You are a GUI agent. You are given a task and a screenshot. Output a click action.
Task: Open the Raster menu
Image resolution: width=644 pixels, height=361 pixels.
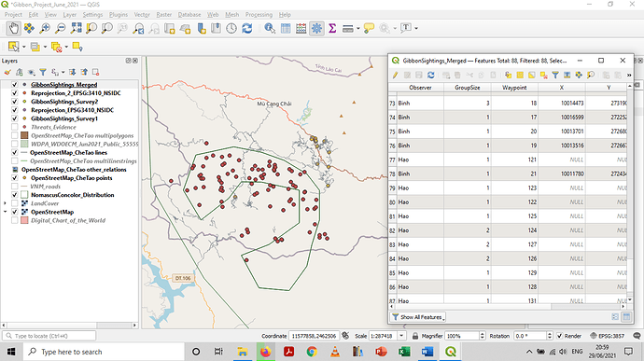click(164, 14)
